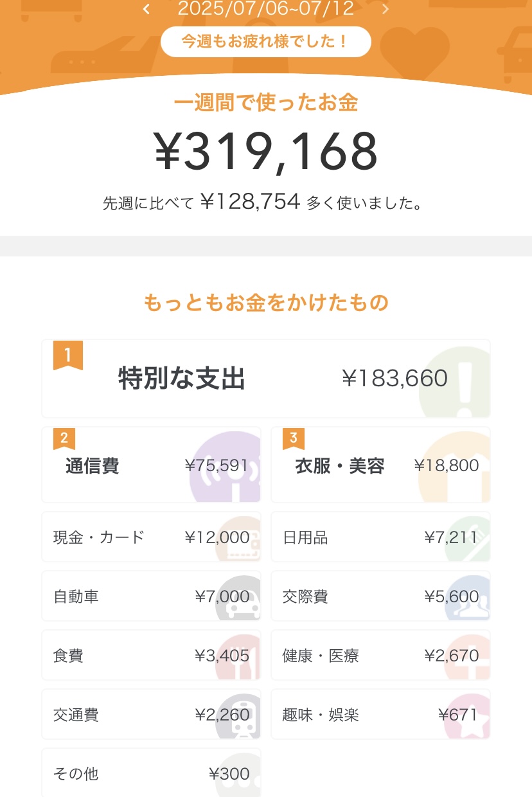The image size is (532, 797).
Task: Go to next week with right arrow
Action: tap(386, 9)
